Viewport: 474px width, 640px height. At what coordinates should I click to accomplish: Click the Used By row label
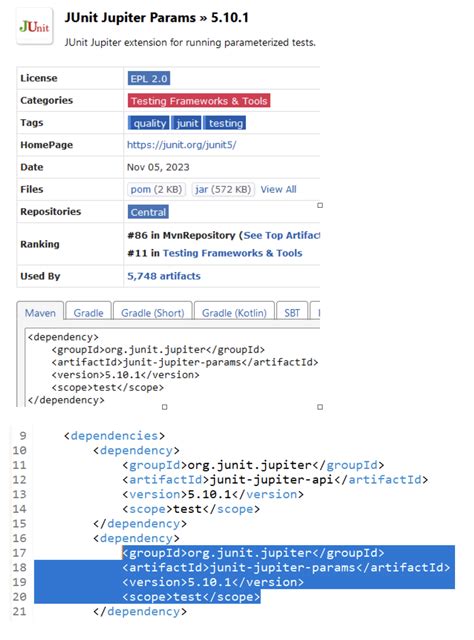[x=40, y=276]
